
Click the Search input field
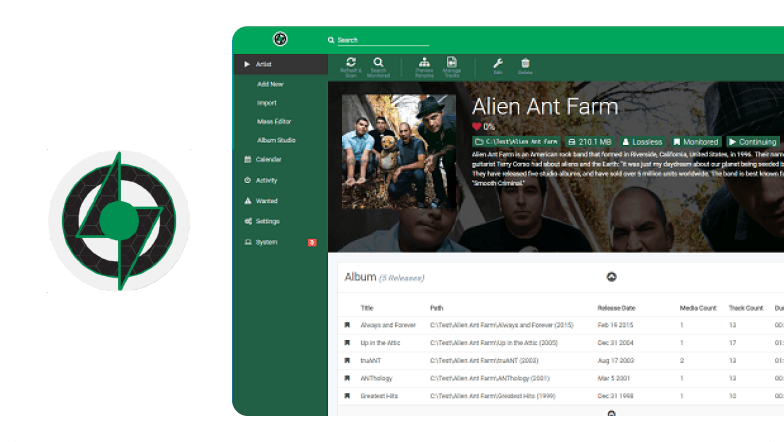pos(382,40)
